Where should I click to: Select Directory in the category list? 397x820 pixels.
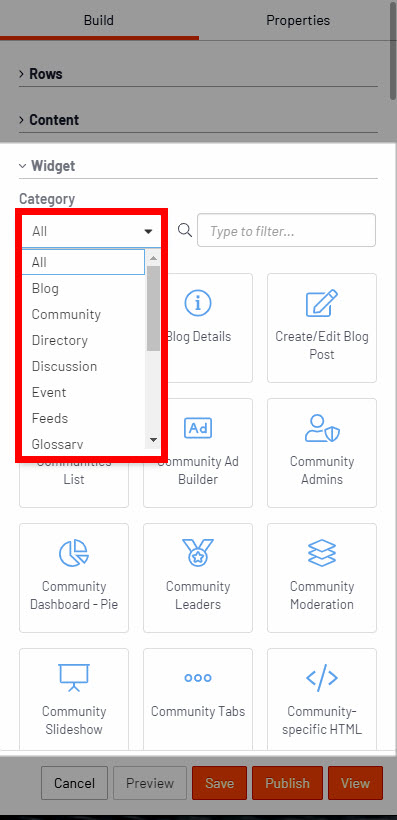(83, 340)
